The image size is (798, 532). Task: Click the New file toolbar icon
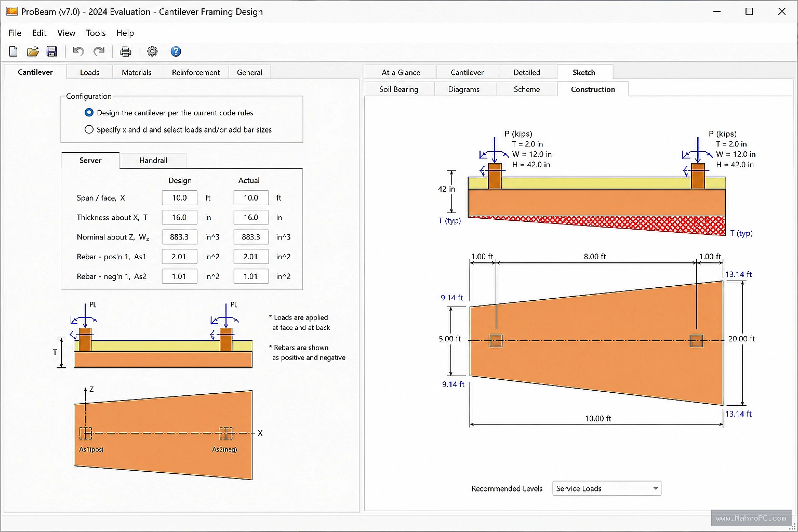(x=14, y=51)
